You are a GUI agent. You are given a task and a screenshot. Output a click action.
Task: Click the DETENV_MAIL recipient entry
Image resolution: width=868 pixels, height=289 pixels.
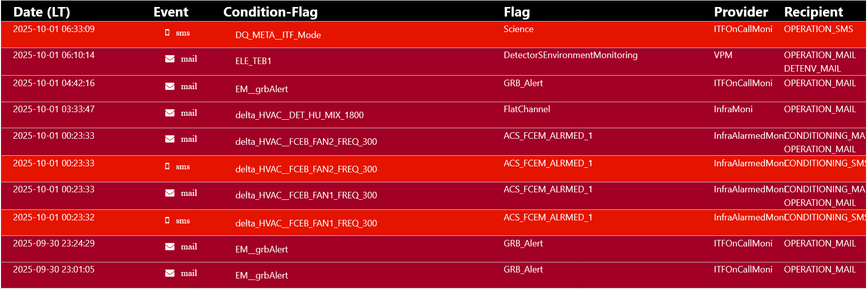pyautogui.click(x=812, y=69)
